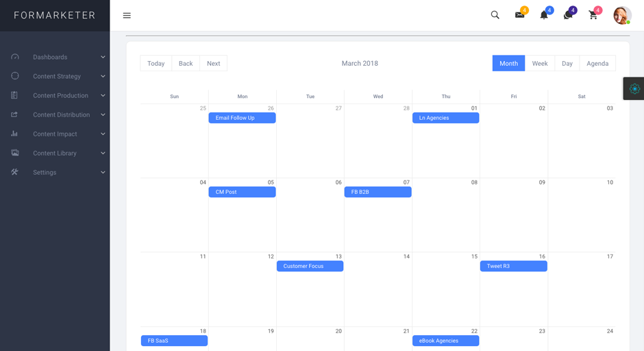Image resolution: width=644 pixels, height=351 pixels.
Task: Switch to Month view
Action: (508, 63)
